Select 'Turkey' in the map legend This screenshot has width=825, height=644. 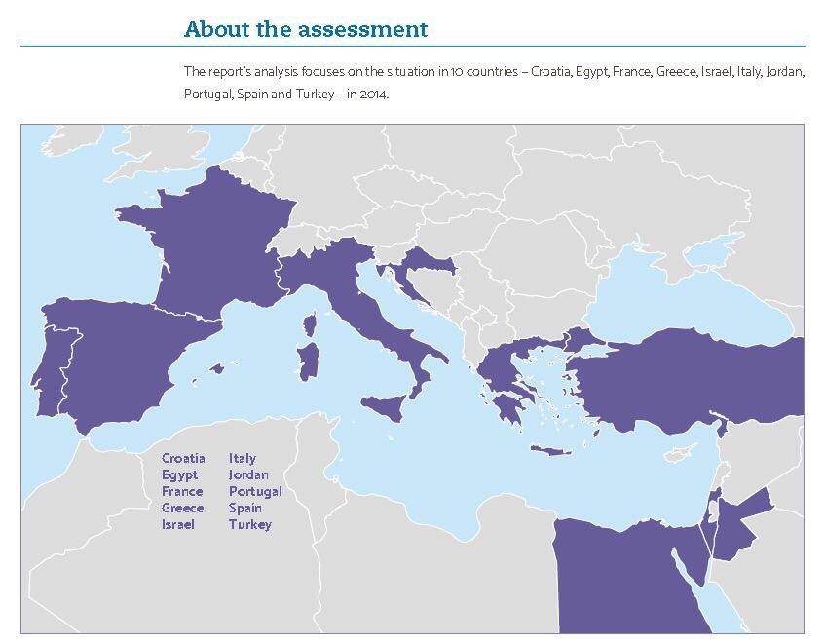250,525
